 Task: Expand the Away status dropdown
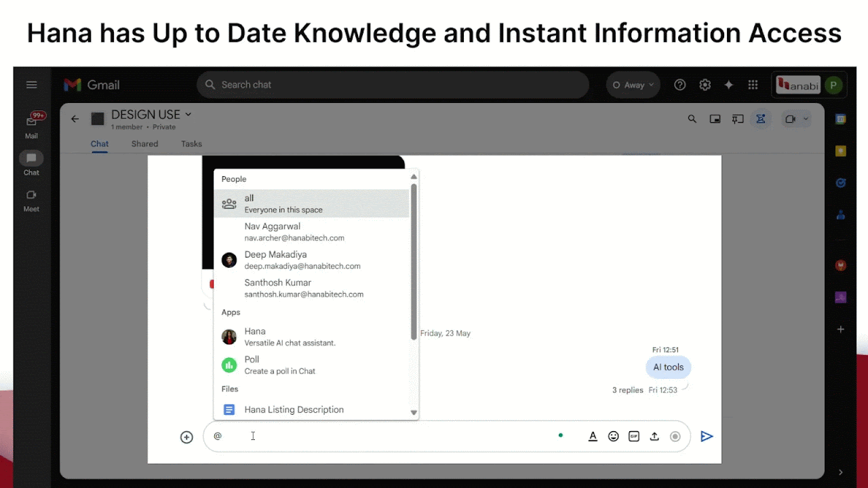[652, 85]
